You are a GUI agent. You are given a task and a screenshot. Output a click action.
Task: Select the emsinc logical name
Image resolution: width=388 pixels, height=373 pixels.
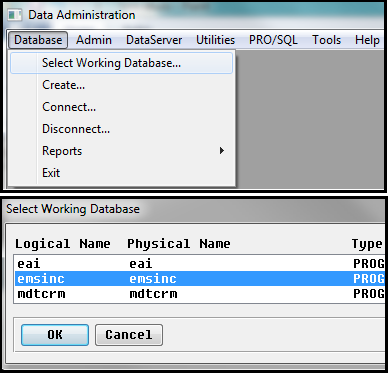[41, 279]
